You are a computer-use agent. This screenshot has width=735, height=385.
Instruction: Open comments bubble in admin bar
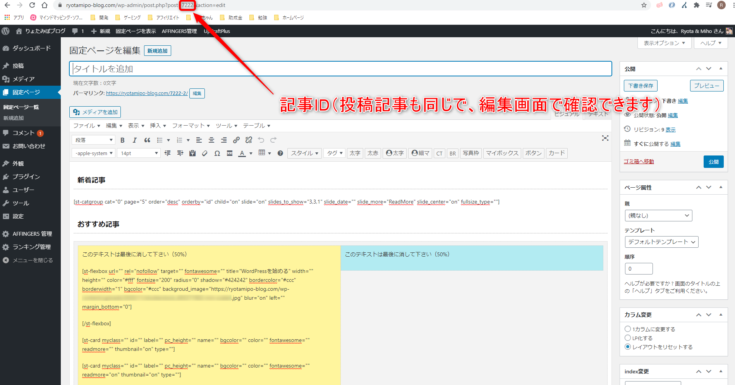click(x=77, y=31)
